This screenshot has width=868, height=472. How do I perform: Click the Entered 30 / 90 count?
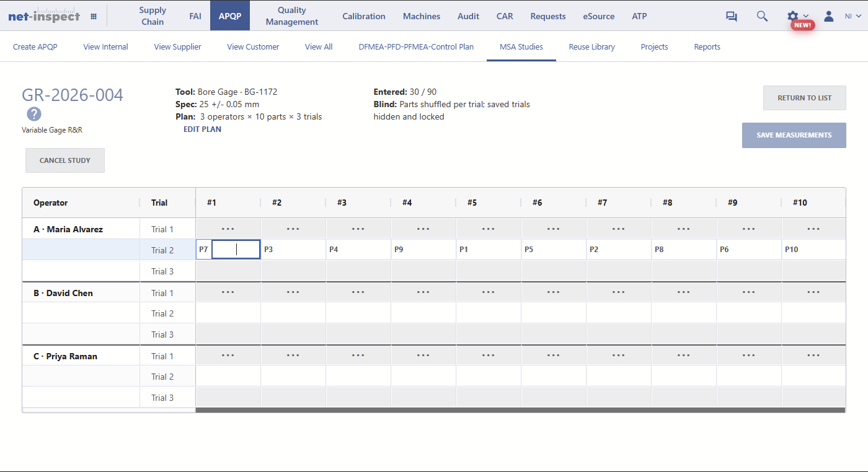pyautogui.click(x=405, y=92)
